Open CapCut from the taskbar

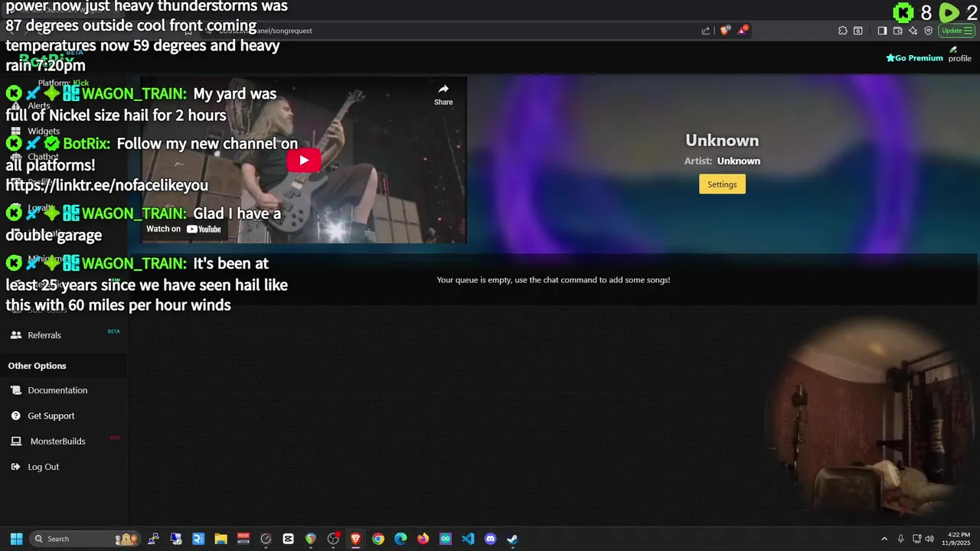tap(288, 539)
